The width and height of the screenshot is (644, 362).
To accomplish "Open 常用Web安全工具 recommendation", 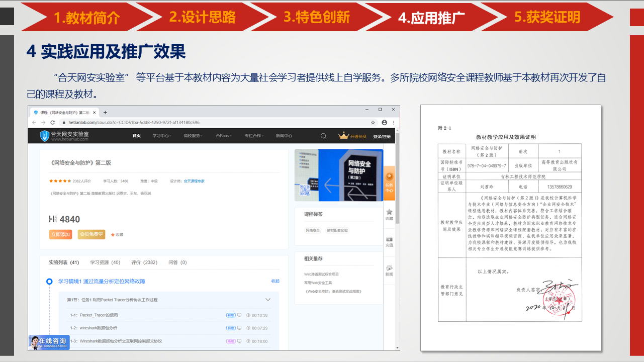I will pos(318,283).
